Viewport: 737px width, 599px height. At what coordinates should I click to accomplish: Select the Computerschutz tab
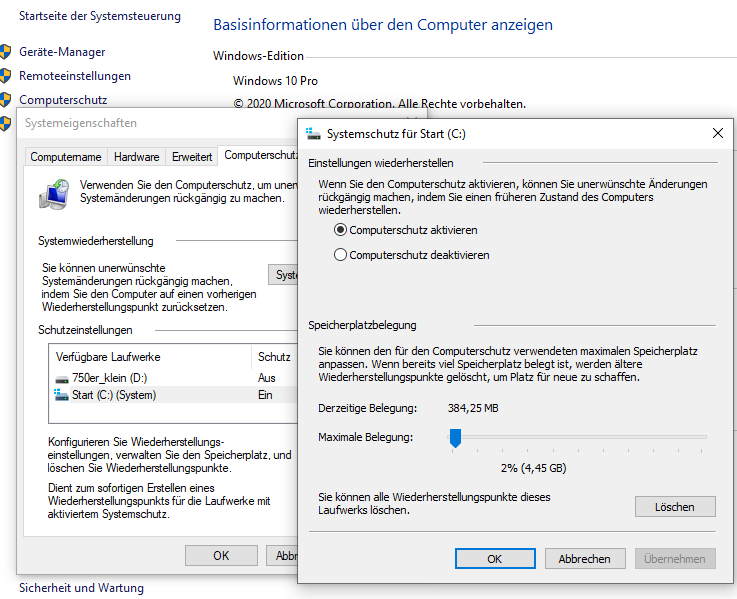click(x=259, y=155)
